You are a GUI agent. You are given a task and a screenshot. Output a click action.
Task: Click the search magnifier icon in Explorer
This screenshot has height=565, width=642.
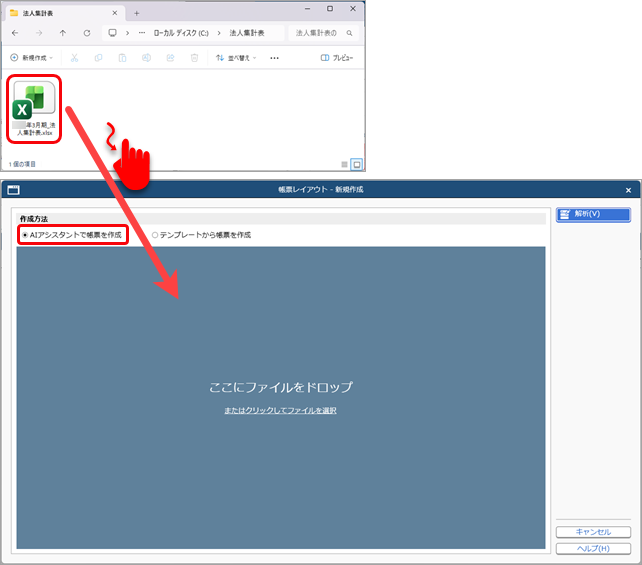tap(349, 33)
